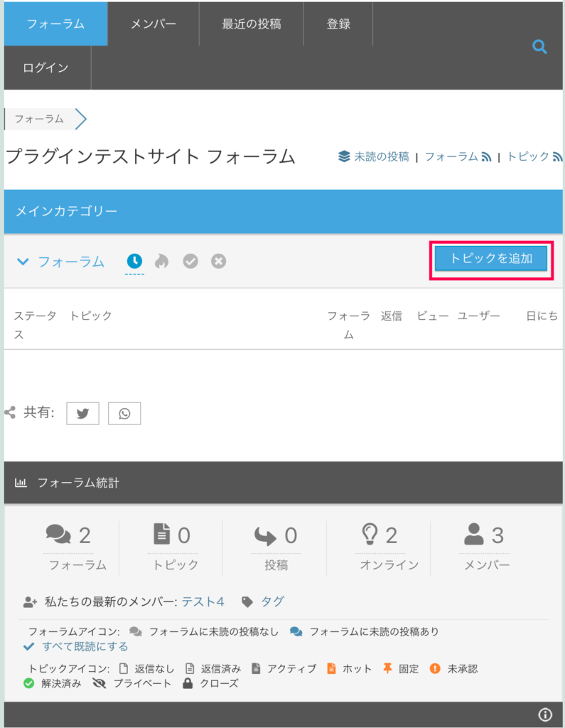This screenshot has height=728, width=565.
Task: Click the 返信 column header
Action: tap(392, 316)
